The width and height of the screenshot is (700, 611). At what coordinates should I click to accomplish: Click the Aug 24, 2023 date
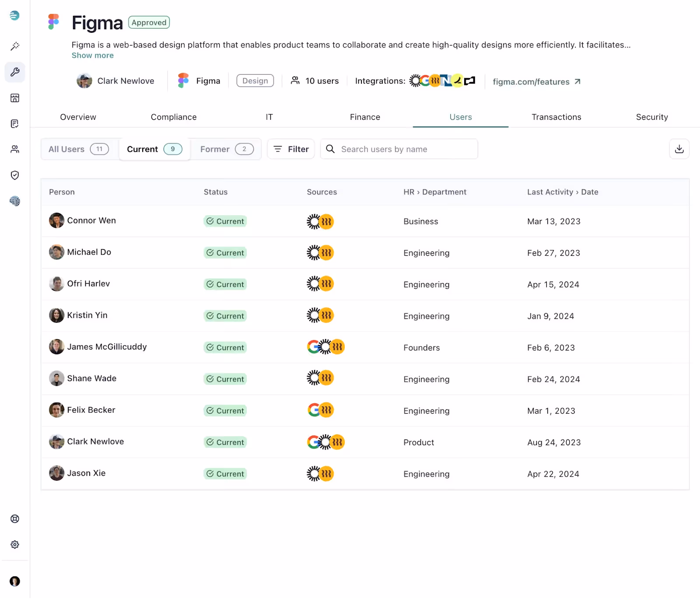554,442
